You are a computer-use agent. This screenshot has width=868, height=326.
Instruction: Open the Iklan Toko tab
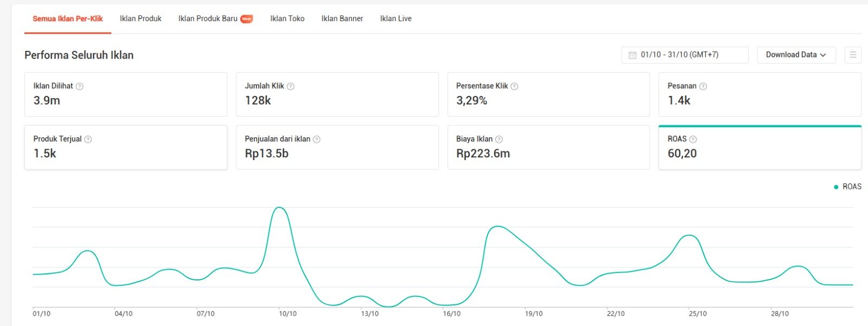click(287, 18)
